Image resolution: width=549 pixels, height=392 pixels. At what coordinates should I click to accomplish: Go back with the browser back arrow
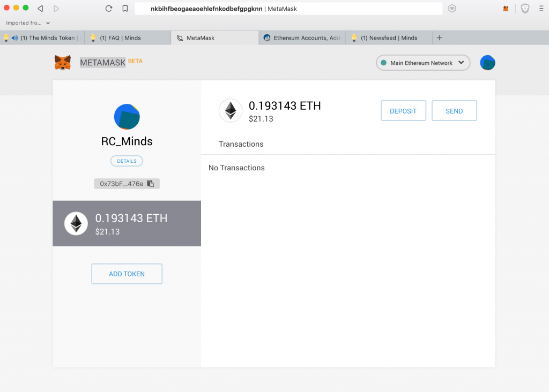tap(40, 9)
